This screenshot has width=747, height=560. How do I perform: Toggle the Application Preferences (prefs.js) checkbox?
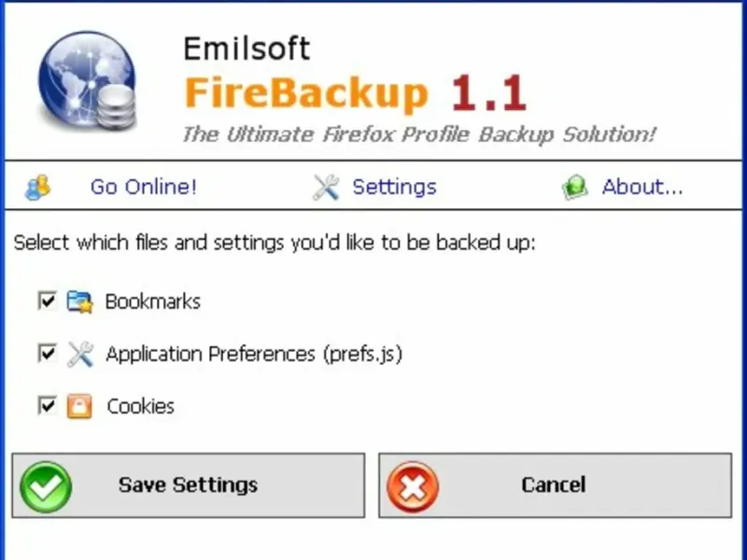click(x=46, y=354)
